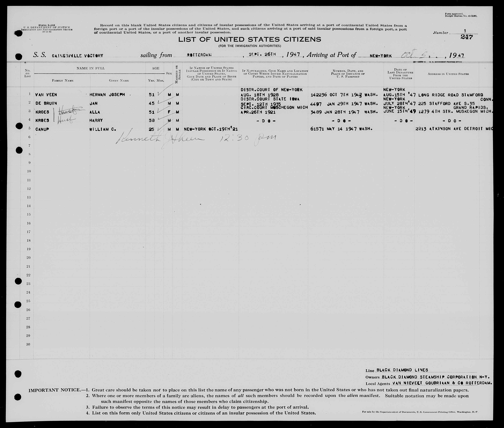Click CIRC. COURT MUSCHEGON MICH entry

(x=274, y=108)
